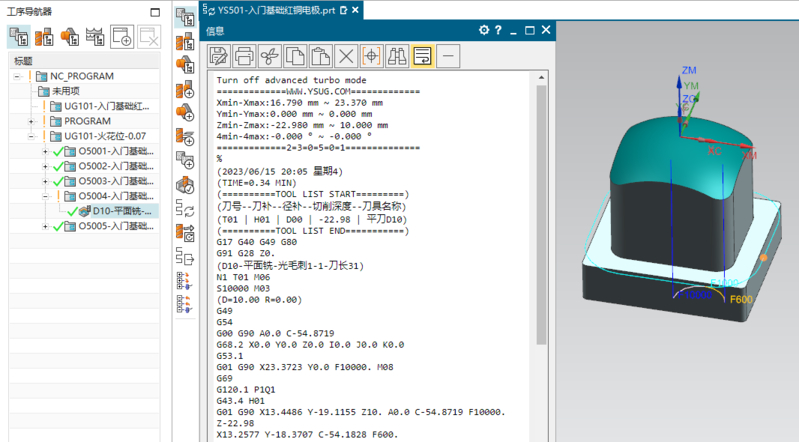This screenshot has width=799, height=442.
Task: Toggle the highlighted word wrap button
Action: coord(422,55)
